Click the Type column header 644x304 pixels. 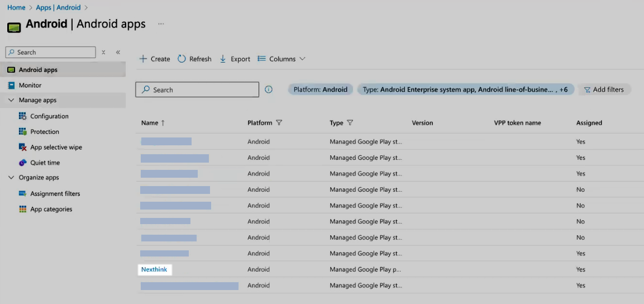(336, 122)
